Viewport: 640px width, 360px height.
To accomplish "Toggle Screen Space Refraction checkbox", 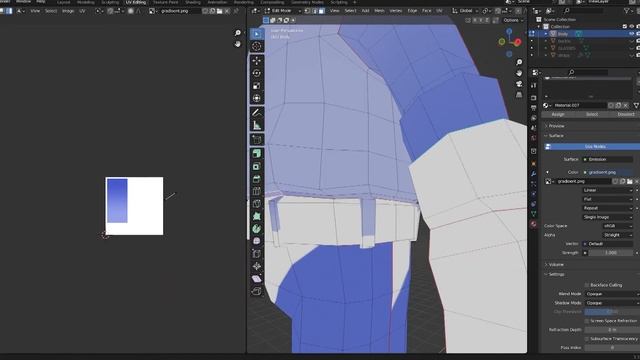I will click(x=587, y=321).
